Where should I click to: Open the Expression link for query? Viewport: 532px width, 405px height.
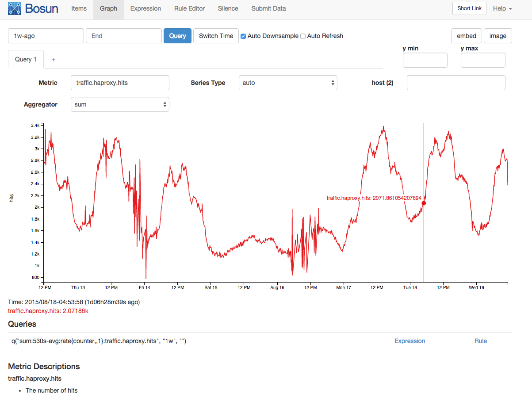tap(410, 341)
